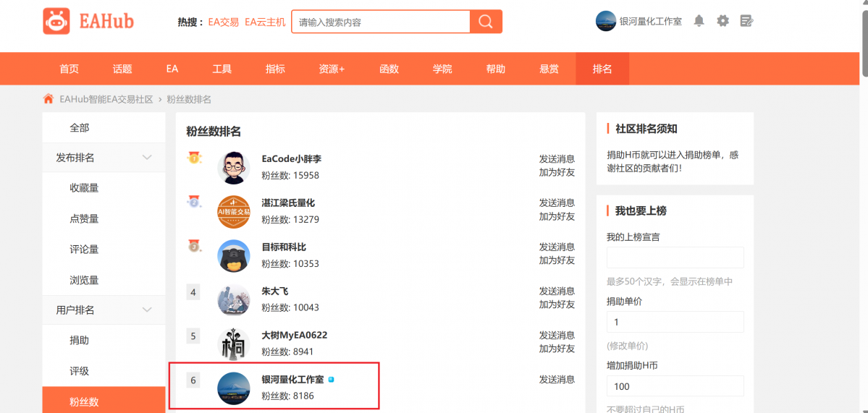Collapse the 用户排名 section chevron

tap(147, 310)
